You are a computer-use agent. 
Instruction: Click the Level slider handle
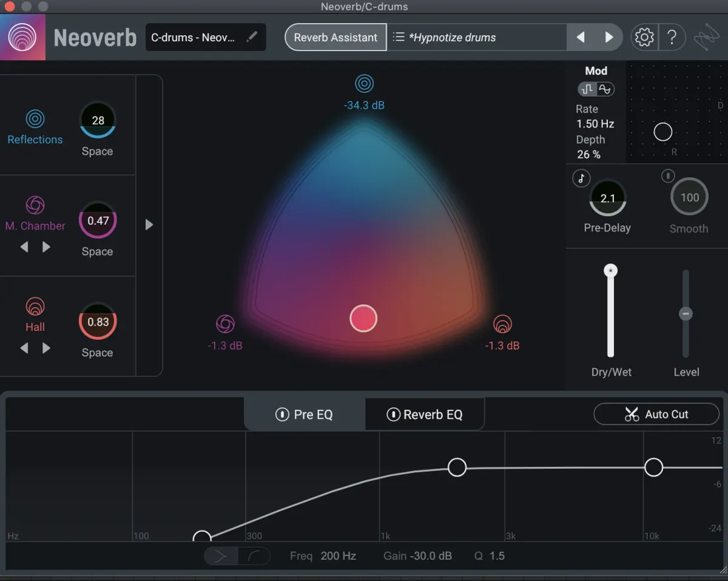tap(686, 313)
